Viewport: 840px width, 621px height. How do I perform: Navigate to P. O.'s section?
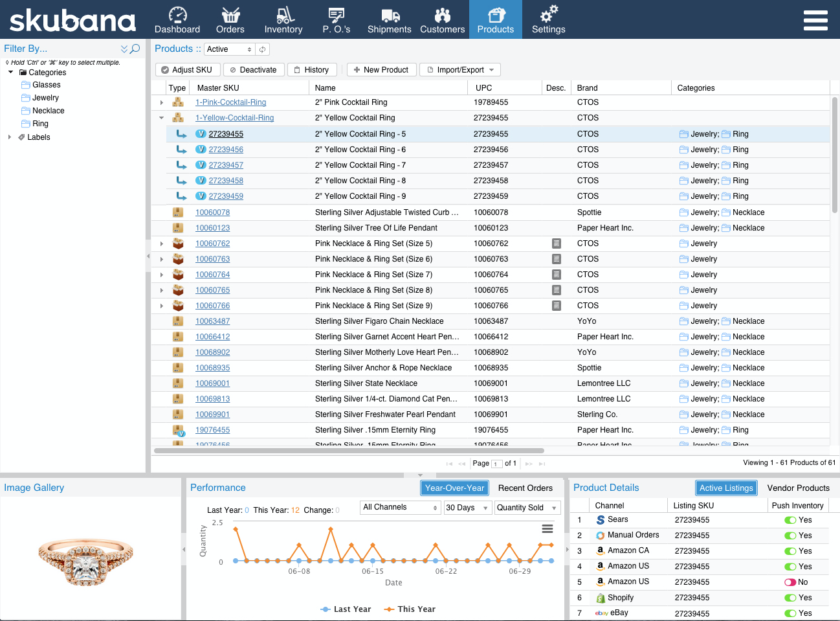click(x=337, y=19)
